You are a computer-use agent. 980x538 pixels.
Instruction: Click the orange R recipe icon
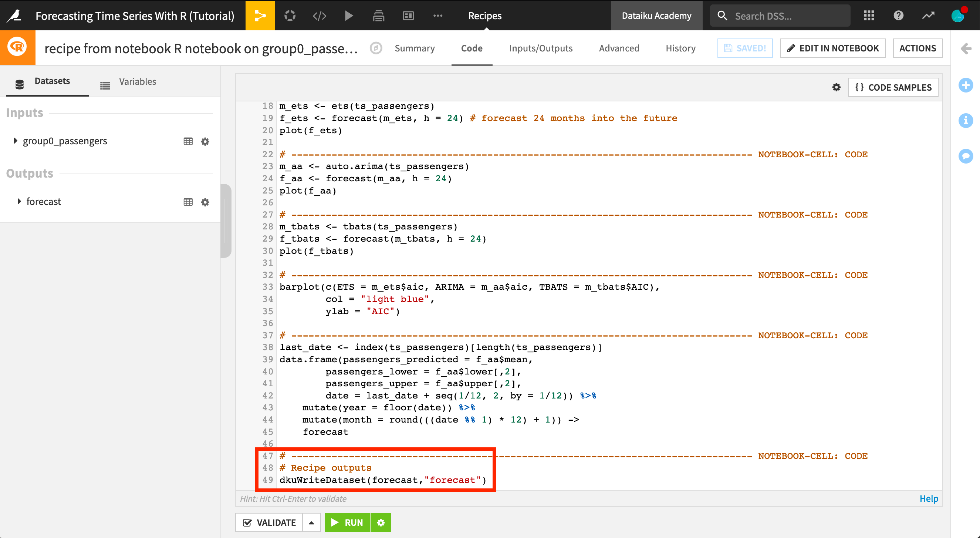tap(17, 48)
